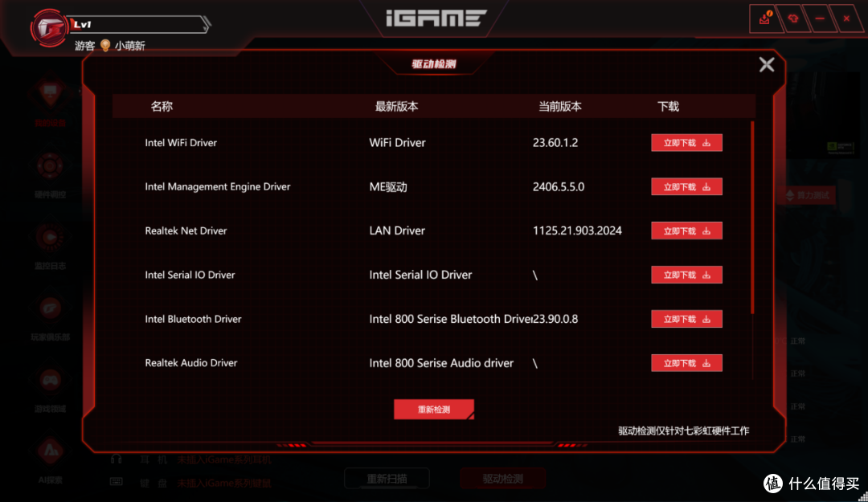Click the 驱动检测仅针对七彩虹硬件工作 note

684,431
